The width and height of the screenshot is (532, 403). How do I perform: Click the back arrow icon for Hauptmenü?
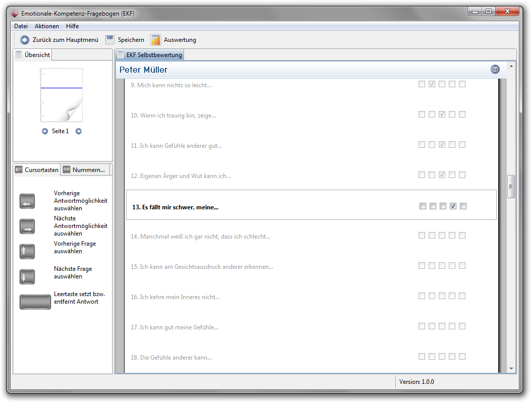[24, 40]
